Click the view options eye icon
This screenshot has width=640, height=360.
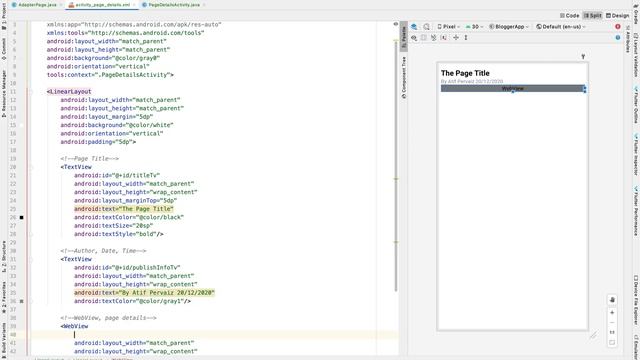(x=414, y=38)
